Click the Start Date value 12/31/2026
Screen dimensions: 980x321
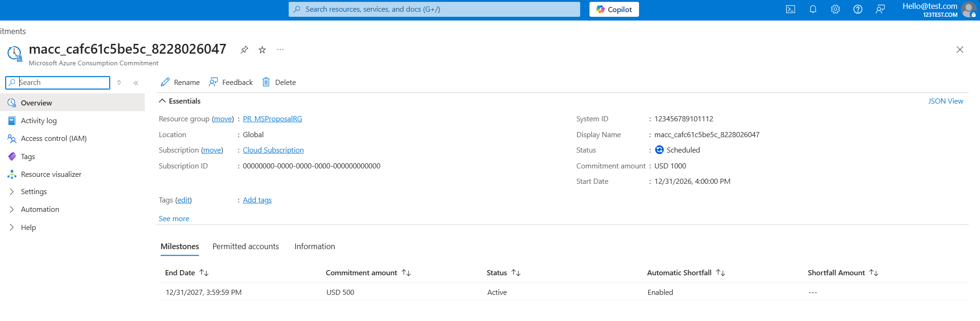[x=692, y=181]
